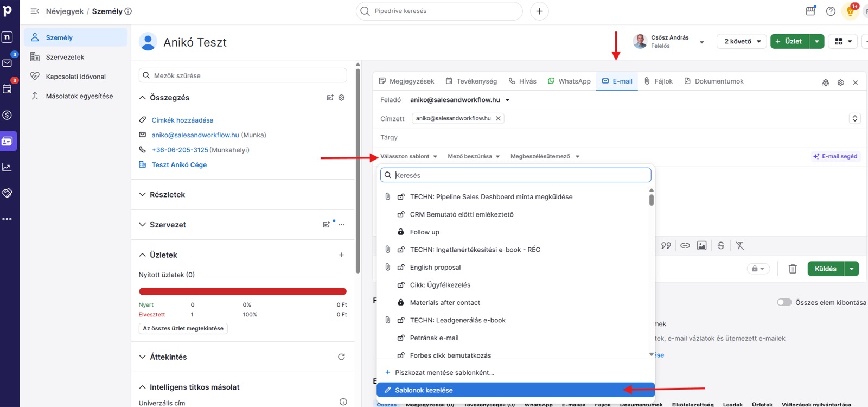Click the plus quick-add button beside search
Image resolution: width=868 pixels, height=407 pixels.
click(x=539, y=11)
